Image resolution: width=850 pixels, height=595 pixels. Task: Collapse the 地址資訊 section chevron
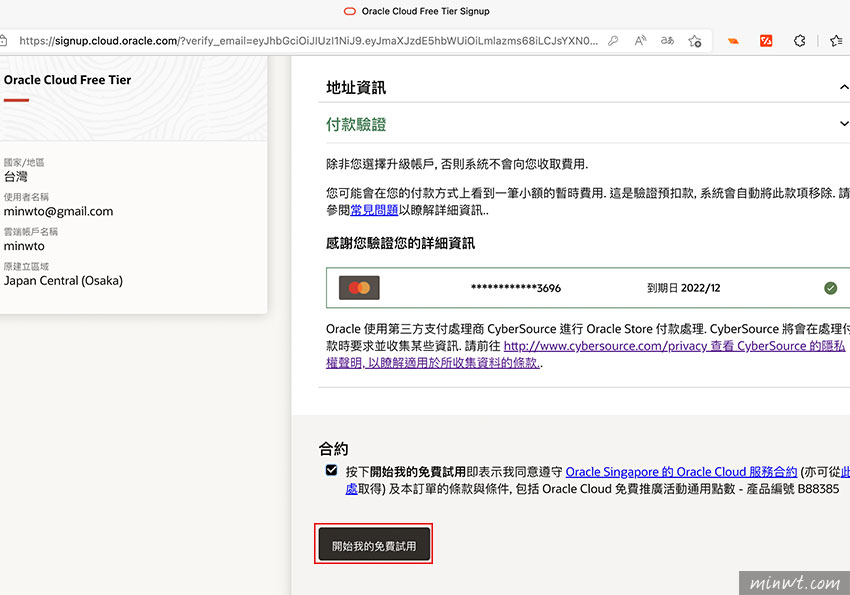pos(844,87)
